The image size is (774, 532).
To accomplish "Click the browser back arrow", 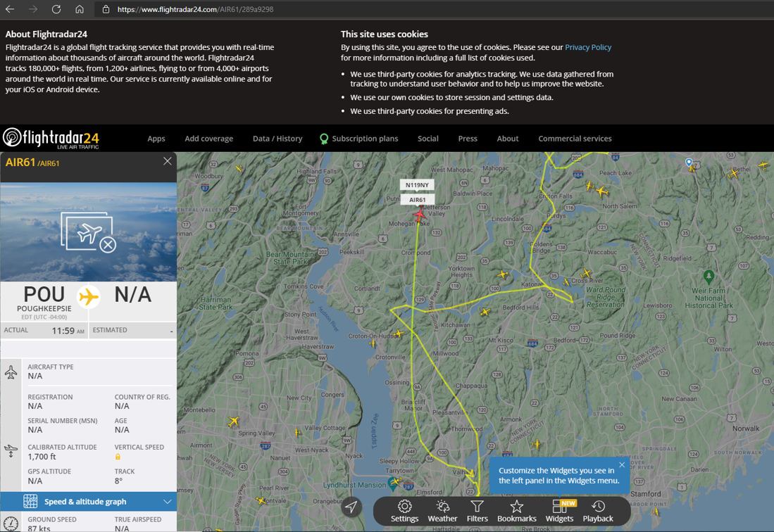I will [10, 9].
